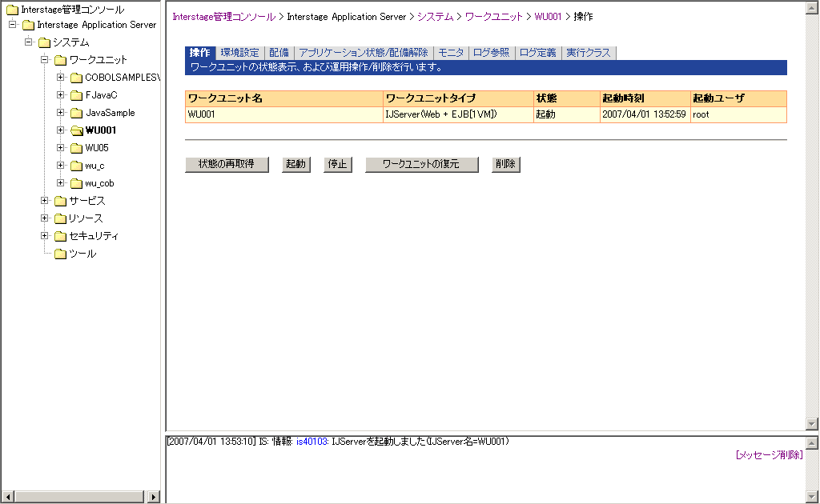The image size is (820, 504).
Task: Expand the FJavaC work unit node
Action: coord(61,95)
